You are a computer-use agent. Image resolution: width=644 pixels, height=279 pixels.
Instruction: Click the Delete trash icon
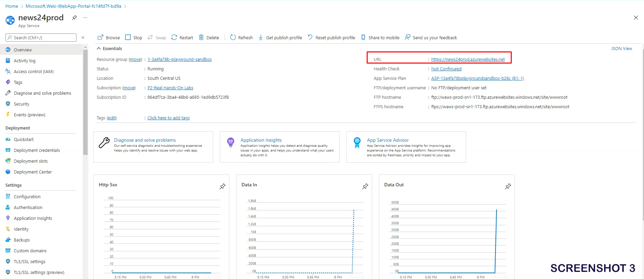[201, 38]
